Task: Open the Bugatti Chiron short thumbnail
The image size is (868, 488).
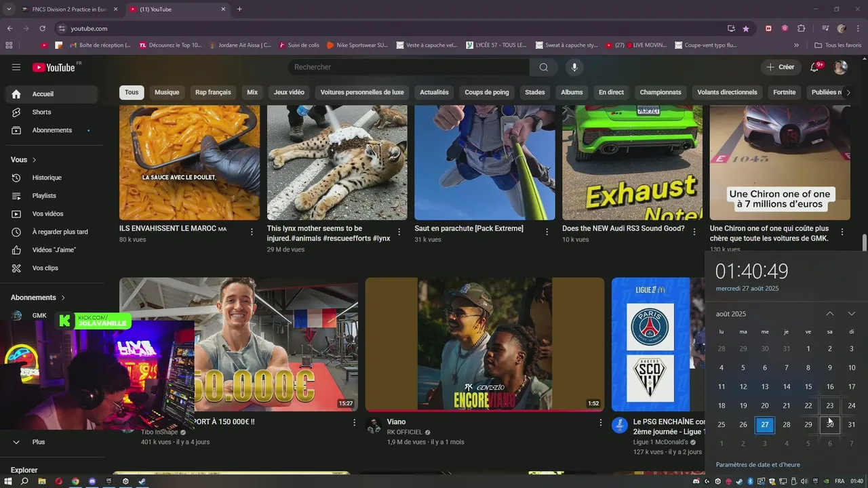Action: (780, 163)
